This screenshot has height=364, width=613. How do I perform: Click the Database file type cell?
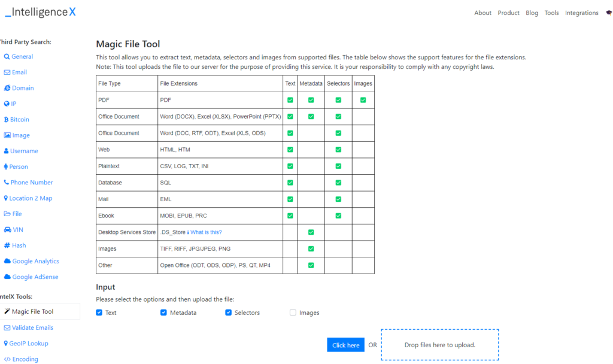(x=127, y=183)
